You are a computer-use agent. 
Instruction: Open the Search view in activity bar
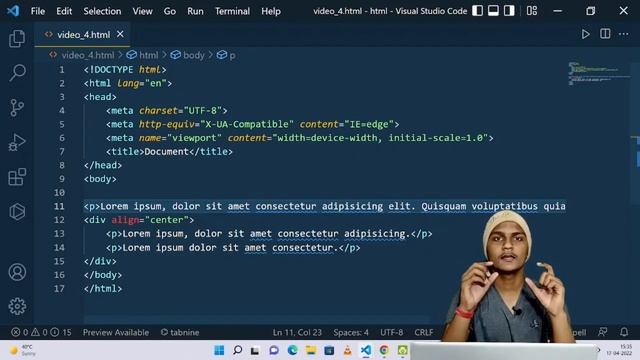17,73
